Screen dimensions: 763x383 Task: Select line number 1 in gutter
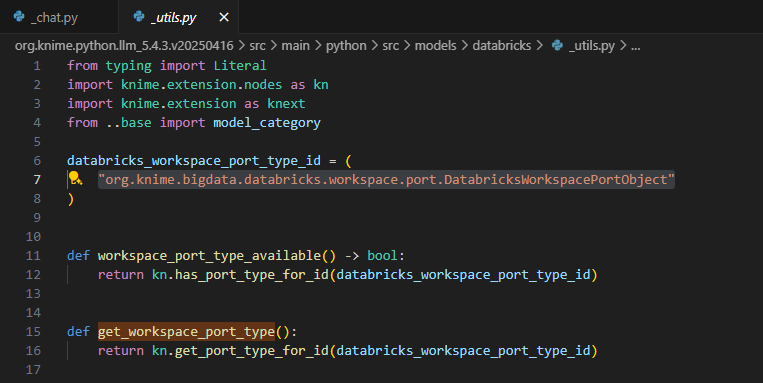[x=37, y=66]
